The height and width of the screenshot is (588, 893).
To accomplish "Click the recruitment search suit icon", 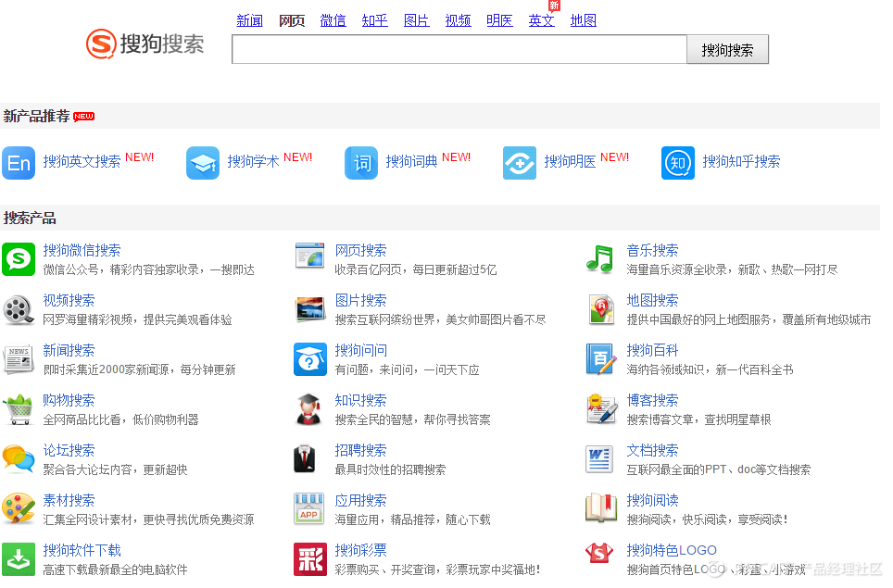I will (x=306, y=459).
